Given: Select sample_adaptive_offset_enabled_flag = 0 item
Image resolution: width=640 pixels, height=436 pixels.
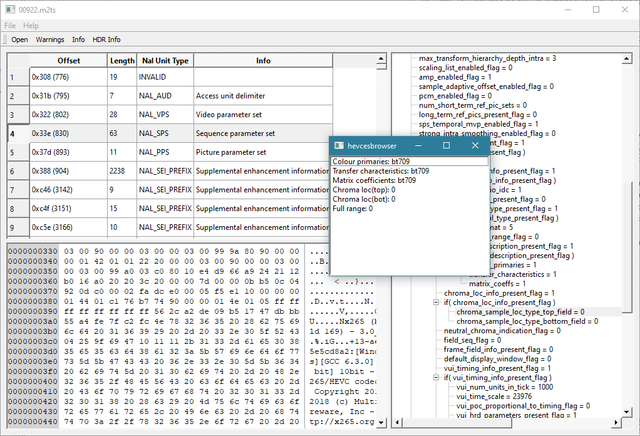Looking at the screenshot, I should click(x=486, y=87).
